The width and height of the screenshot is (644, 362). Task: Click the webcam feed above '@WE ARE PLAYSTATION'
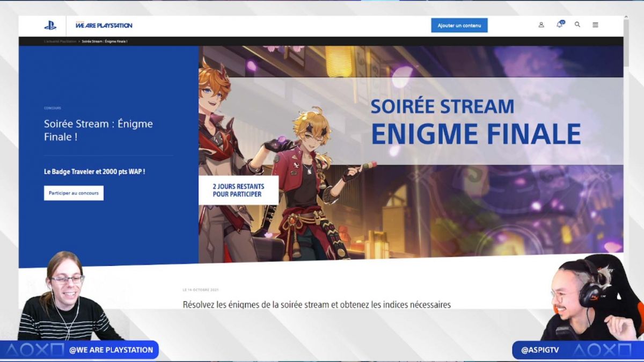[70, 295]
